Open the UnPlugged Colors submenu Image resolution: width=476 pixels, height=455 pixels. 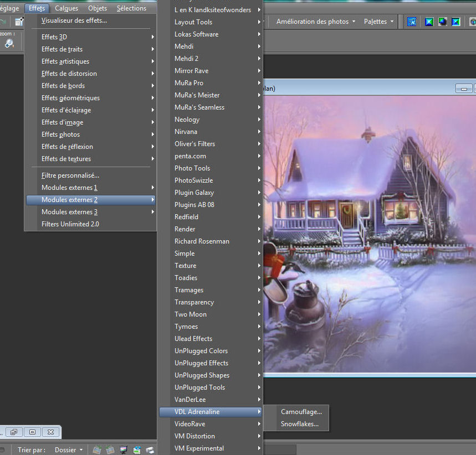coord(211,350)
